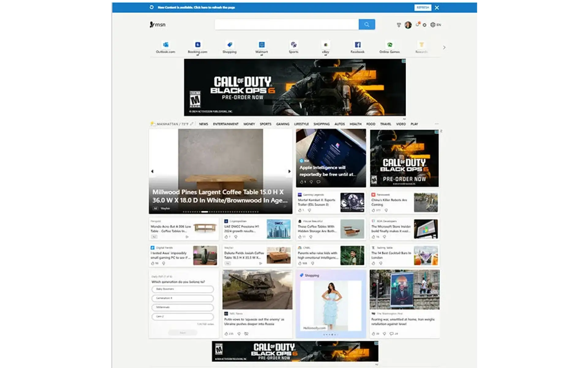Open the Mondo Acro low coffee table ad
Viewport: 588px width, 368px height.
point(184,229)
